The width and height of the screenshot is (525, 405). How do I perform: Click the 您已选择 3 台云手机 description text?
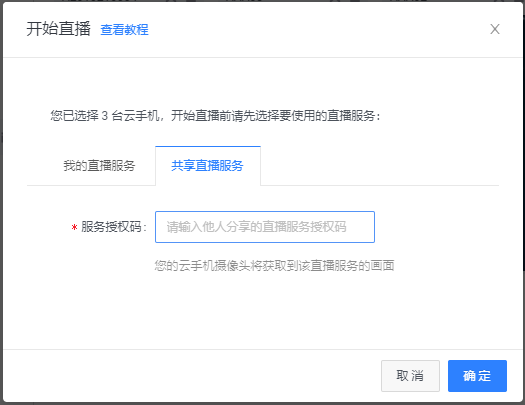105,116
